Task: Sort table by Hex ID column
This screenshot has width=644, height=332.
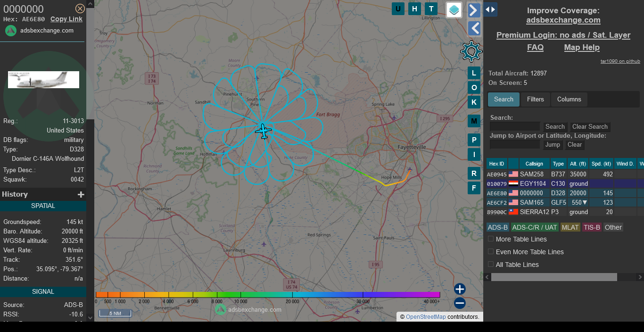Action: [497, 164]
